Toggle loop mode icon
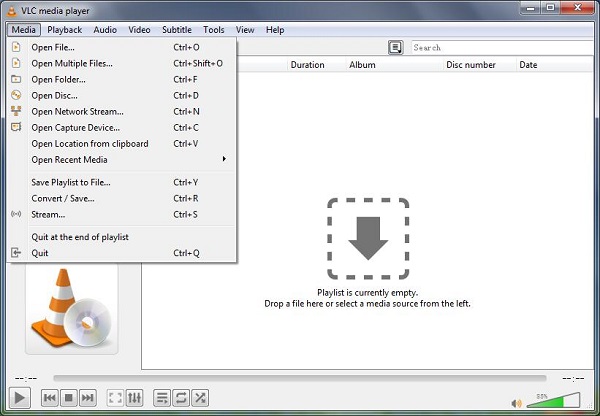Screen dimensions: 600x416 pos(181,398)
